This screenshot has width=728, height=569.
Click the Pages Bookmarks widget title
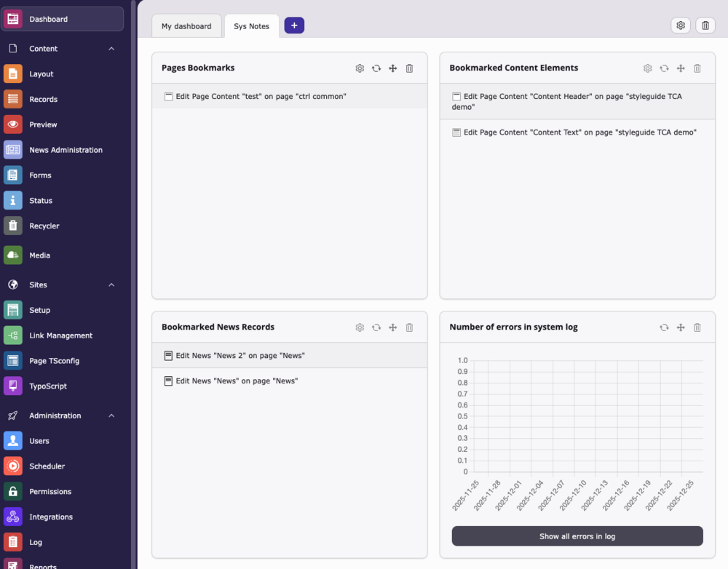click(x=198, y=68)
